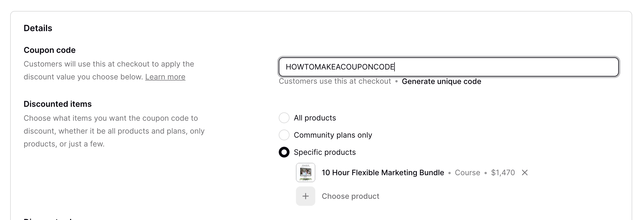Click the Choose product text
The width and height of the screenshot is (644, 220).
point(350,196)
